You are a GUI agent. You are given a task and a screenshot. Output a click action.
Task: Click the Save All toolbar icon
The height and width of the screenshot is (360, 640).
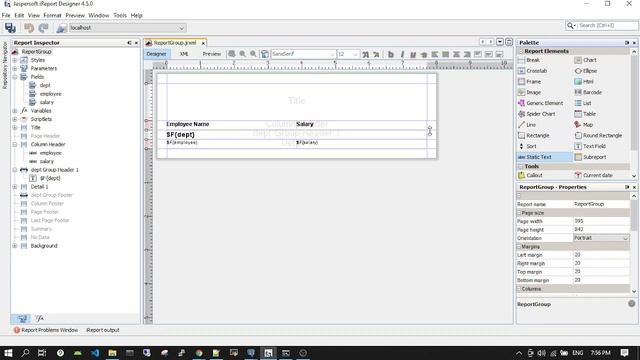coord(10,28)
